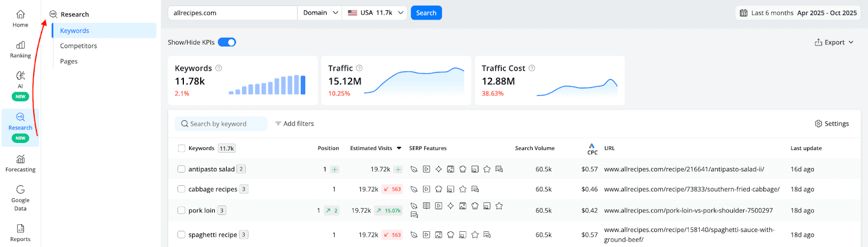Open Google Data in the sidebar
The image size is (868, 247).
[20, 198]
